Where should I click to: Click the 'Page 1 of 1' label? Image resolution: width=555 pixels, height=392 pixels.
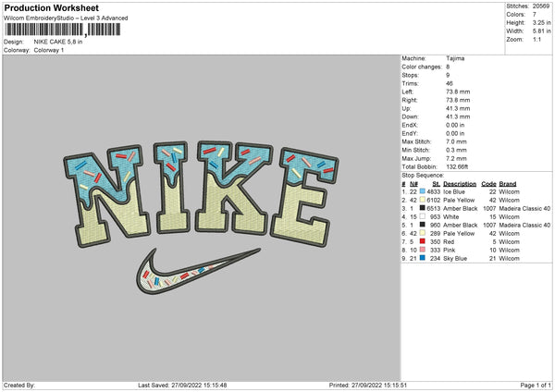click(x=536, y=385)
